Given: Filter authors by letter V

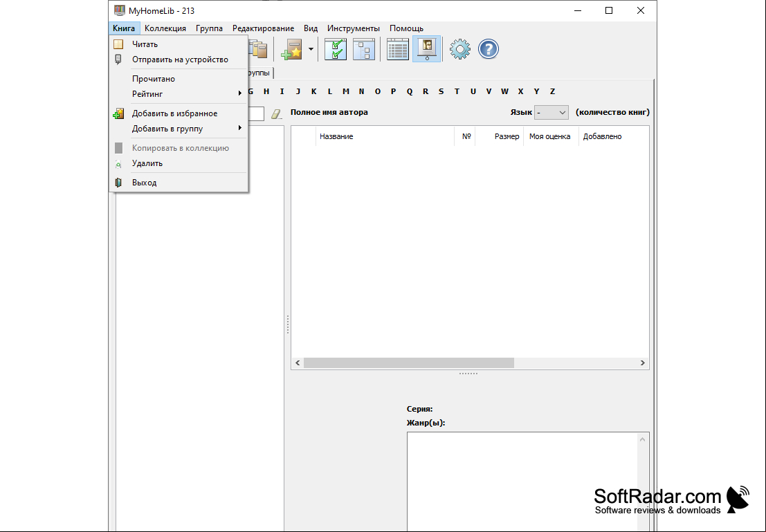Looking at the screenshot, I should [489, 91].
